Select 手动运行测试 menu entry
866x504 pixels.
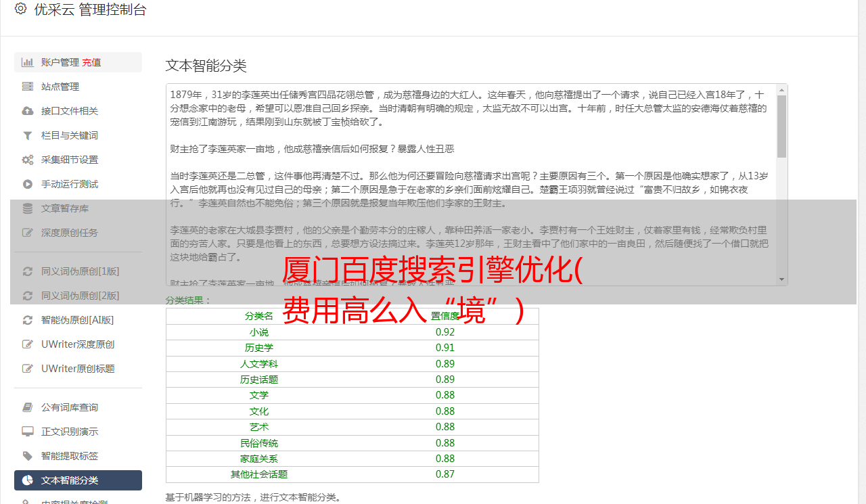tap(78, 184)
